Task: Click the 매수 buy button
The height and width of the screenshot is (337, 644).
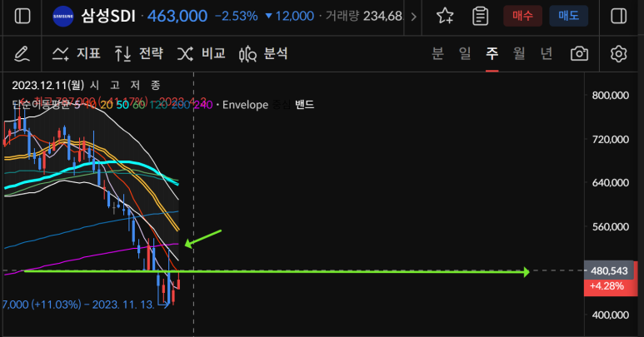Action: (x=523, y=16)
